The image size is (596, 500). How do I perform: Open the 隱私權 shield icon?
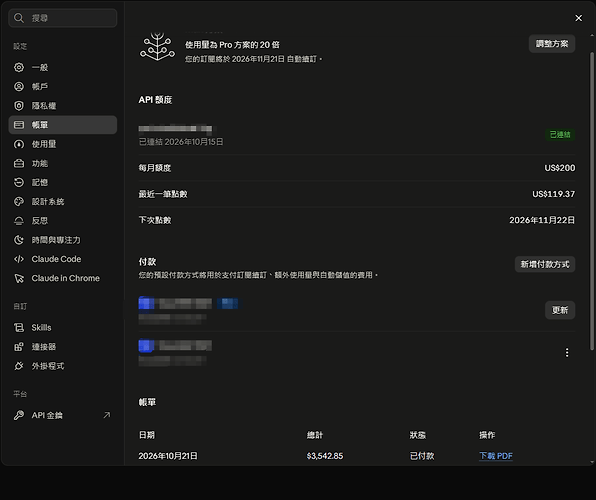point(19,106)
